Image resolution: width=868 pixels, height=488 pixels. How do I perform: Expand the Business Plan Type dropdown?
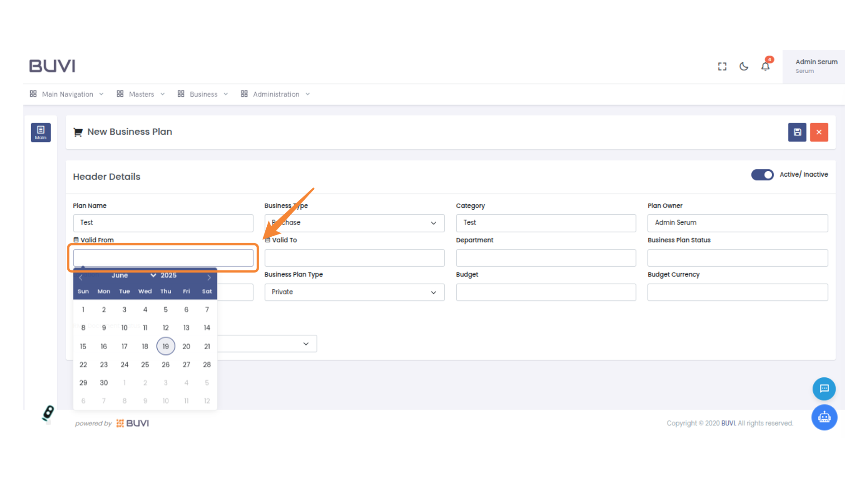[354, 292]
